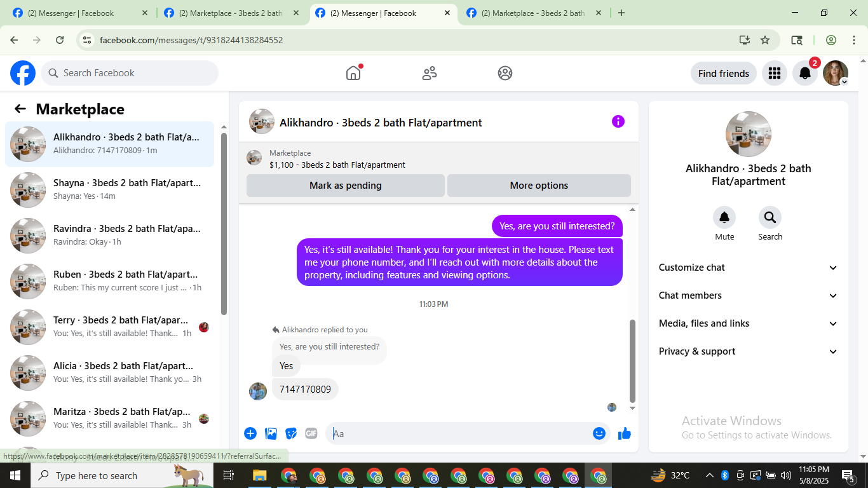Open more actions plus icon in composer
868x488 pixels.
click(x=250, y=433)
